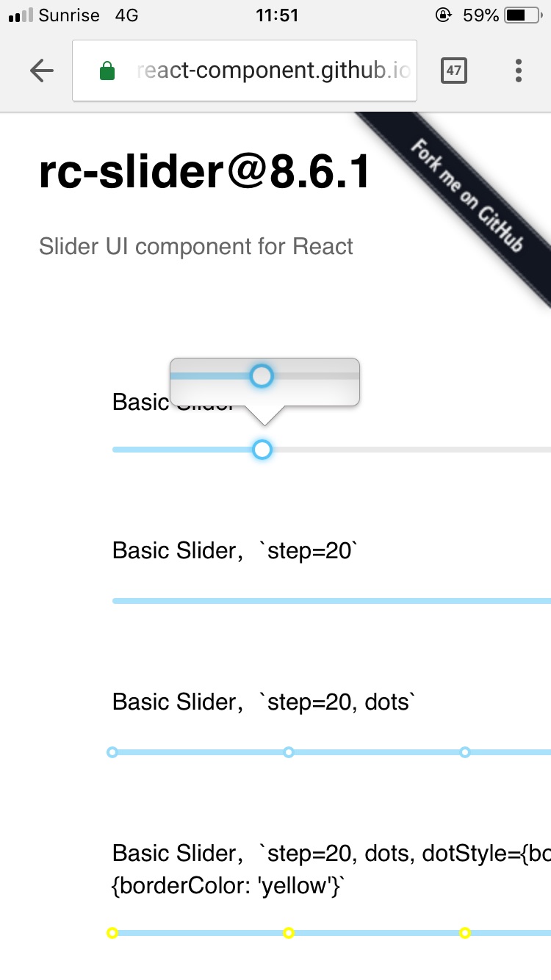551x980 pixels.
Task: Select a yellow dot on the styled slider
Action: (x=288, y=932)
